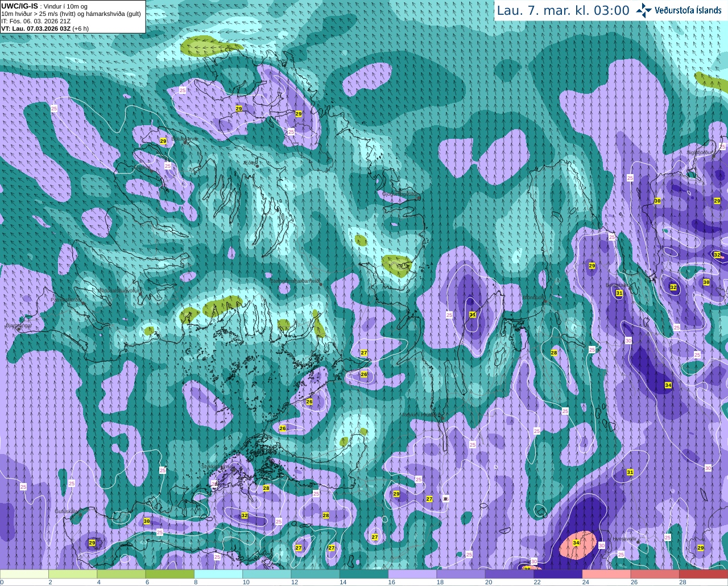Click the Steingrímsfjarðarheiði station label
Image resolution: width=728 pixels, height=586 pixels.
click(x=295, y=281)
